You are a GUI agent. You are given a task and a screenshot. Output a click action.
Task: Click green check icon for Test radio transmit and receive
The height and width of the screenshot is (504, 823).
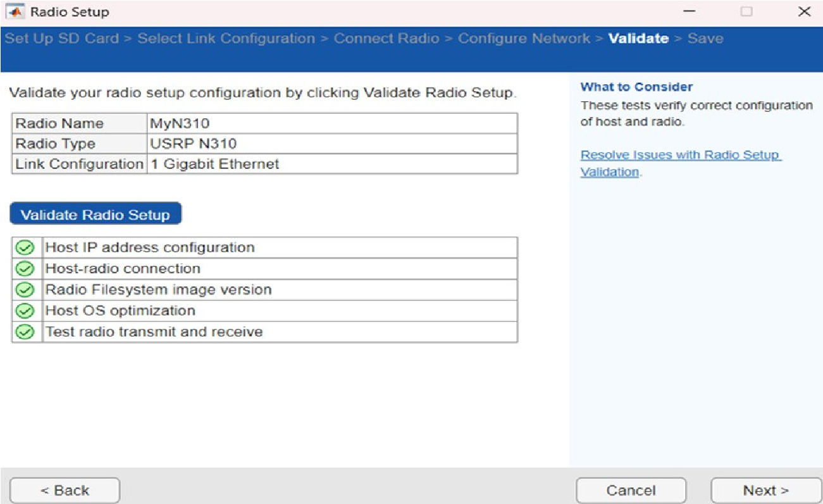[x=25, y=331]
